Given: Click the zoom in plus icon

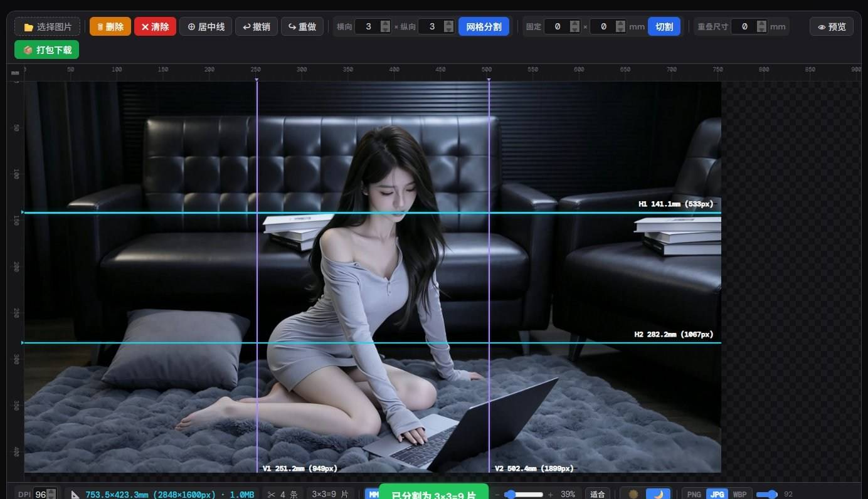Looking at the screenshot, I should (550, 495).
